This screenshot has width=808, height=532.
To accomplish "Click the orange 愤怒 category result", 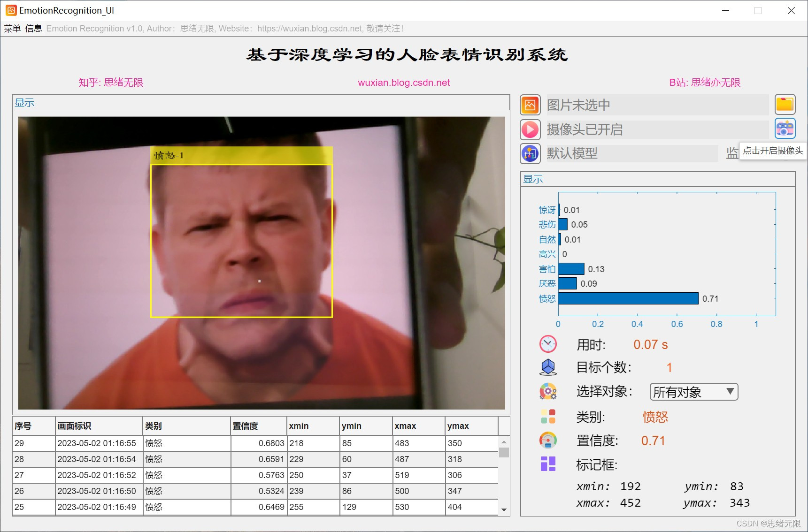I will pos(655,417).
